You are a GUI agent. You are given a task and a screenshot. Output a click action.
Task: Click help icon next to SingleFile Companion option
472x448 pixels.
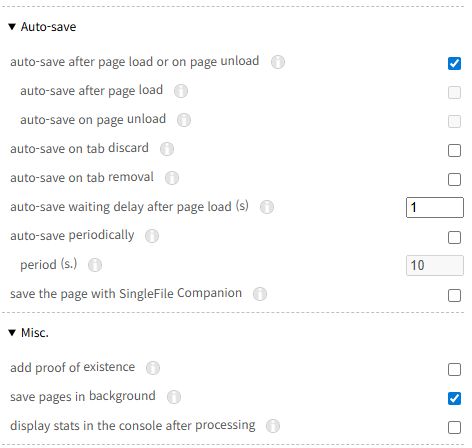(260, 294)
